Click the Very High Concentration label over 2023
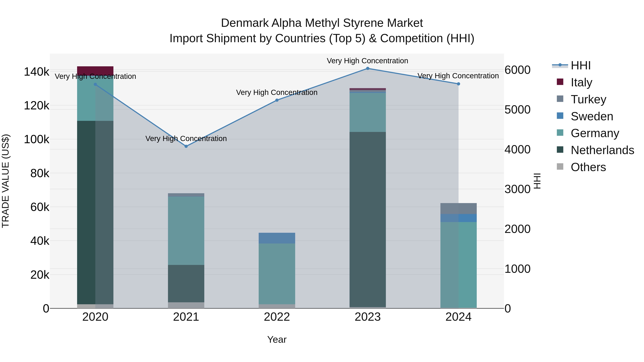 tap(367, 61)
